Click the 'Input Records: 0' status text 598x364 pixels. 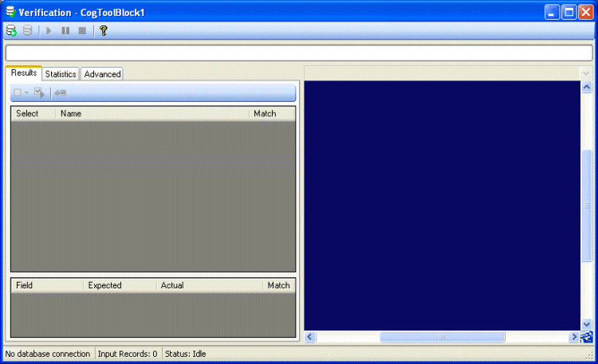coord(128,354)
